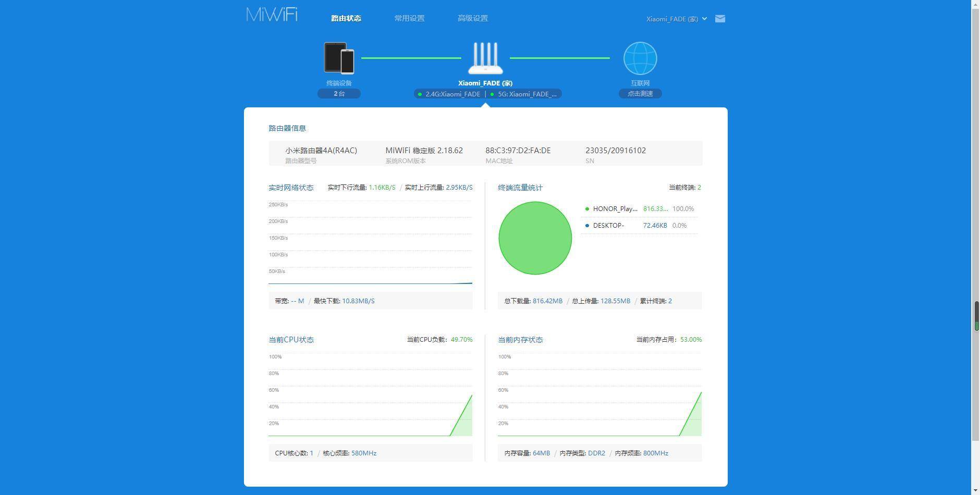The width and height of the screenshot is (980, 495).
Task: Click the terminal devices tablet-phone icon
Action: [x=339, y=58]
